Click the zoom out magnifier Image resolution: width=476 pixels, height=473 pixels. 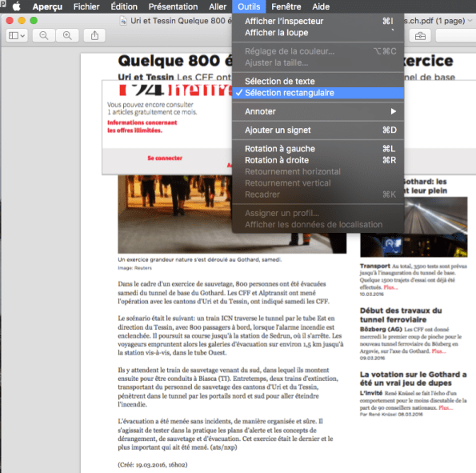[44, 35]
